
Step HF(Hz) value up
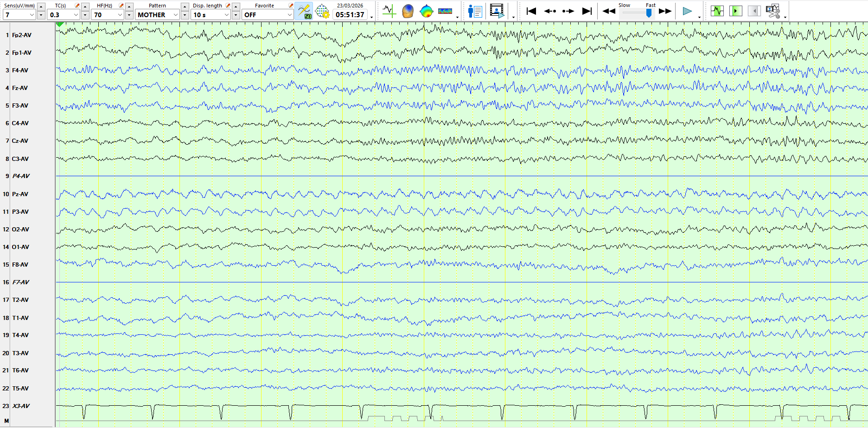129,6
